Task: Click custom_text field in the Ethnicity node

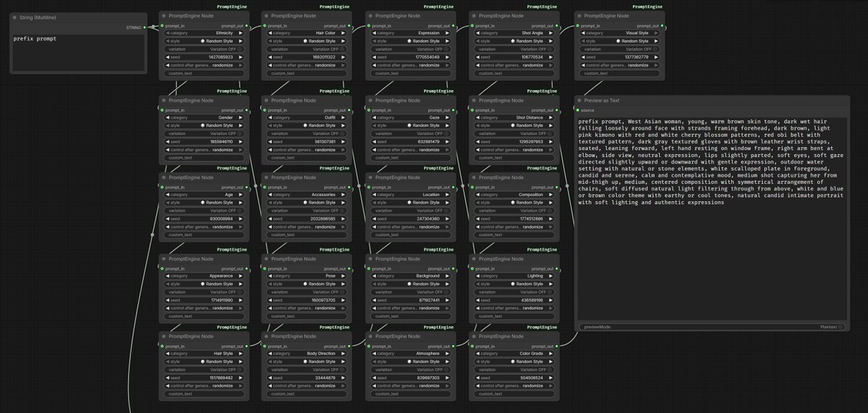Action: click(205, 73)
